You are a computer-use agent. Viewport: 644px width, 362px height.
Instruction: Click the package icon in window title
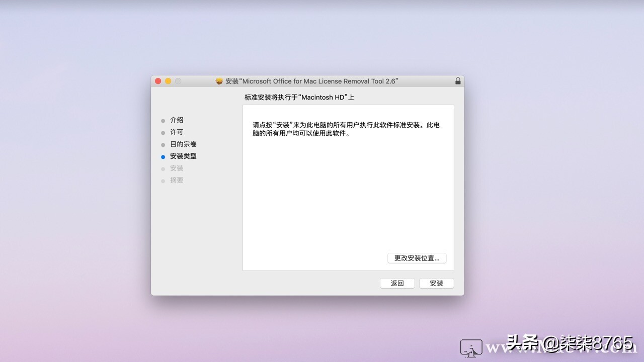(x=219, y=81)
